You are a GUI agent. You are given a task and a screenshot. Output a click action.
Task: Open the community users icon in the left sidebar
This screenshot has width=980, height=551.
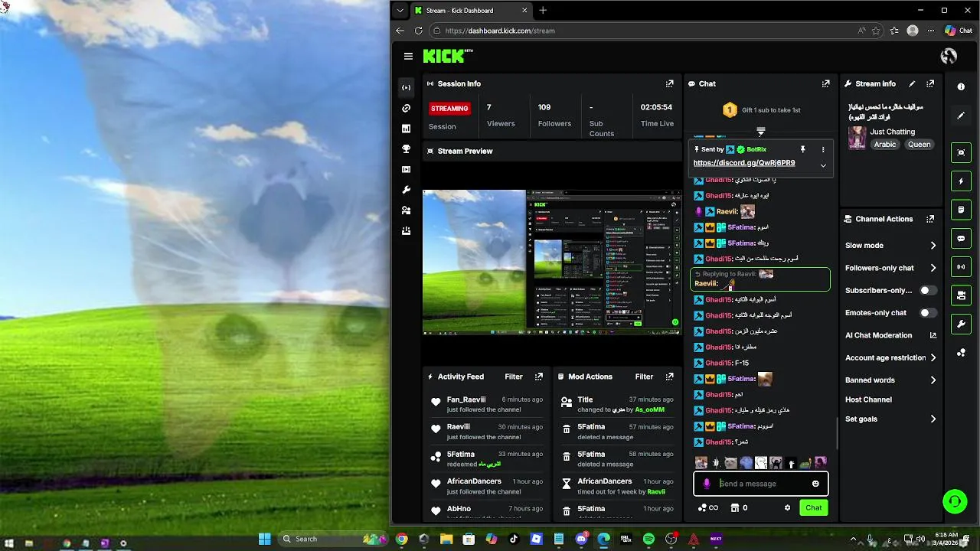(406, 210)
